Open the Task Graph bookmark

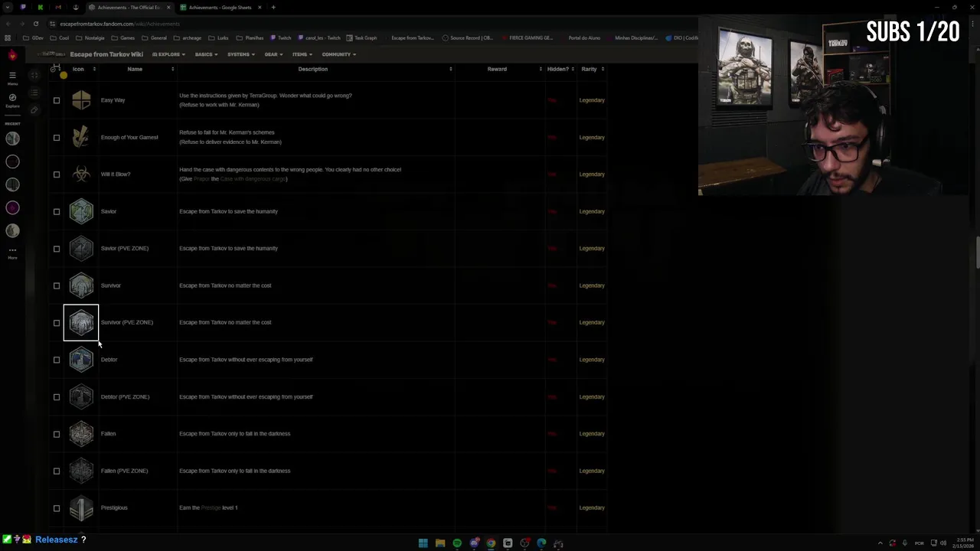click(x=361, y=37)
